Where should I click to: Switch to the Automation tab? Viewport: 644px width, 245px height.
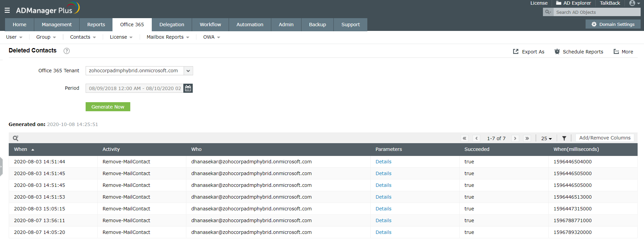click(x=250, y=25)
